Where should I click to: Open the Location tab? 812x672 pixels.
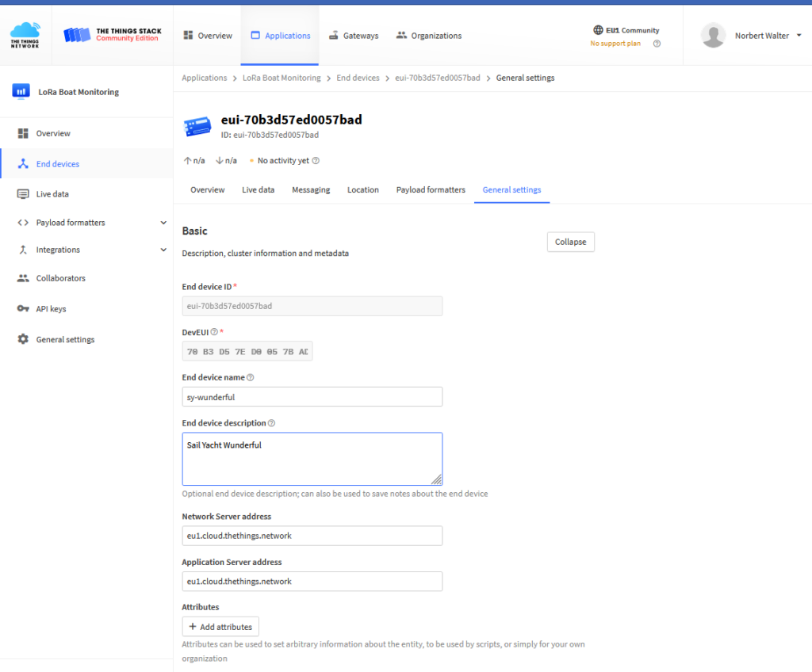click(362, 189)
